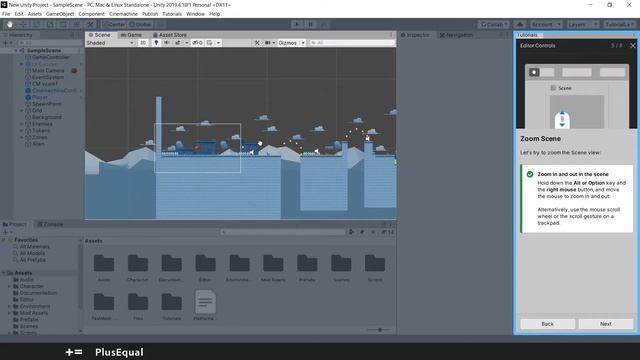This screenshot has width=640, height=360.
Task: Open the scene effects toggle icon
Action: [178, 43]
